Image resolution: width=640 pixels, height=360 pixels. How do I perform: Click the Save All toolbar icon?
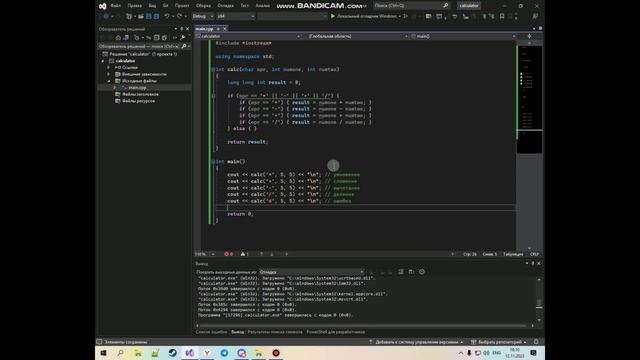[x=156, y=16]
